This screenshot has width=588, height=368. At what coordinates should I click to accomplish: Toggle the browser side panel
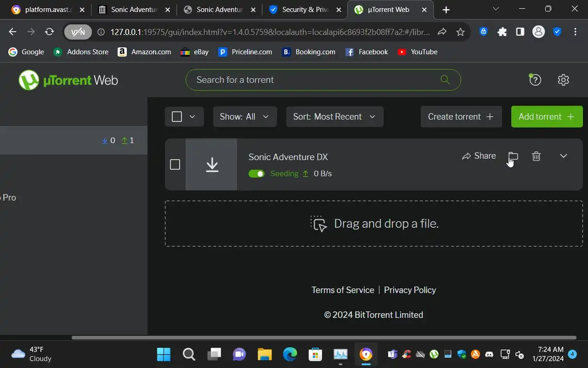pyautogui.click(x=520, y=32)
